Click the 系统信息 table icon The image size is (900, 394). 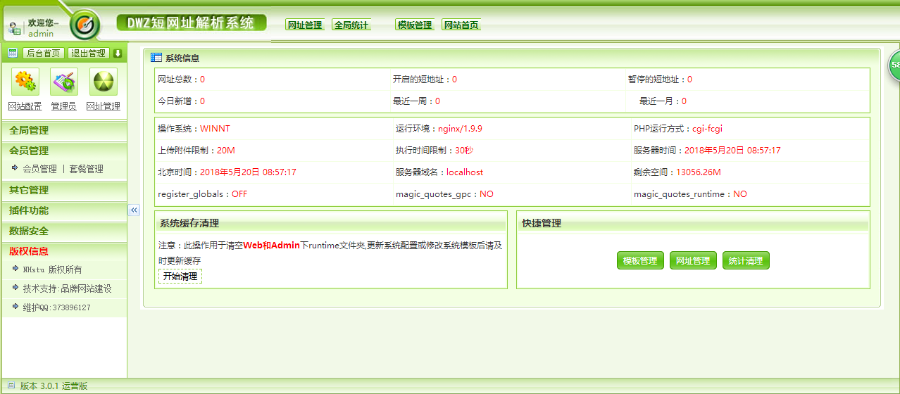click(x=156, y=58)
